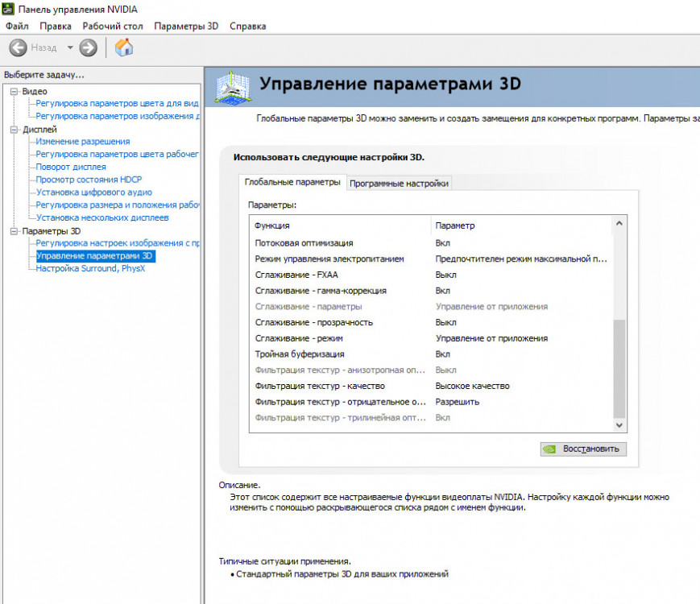Image resolution: width=700 pixels, height=604 pixels.
Task: Select Сглаживание - FXAA row
Action: point(431,275)
